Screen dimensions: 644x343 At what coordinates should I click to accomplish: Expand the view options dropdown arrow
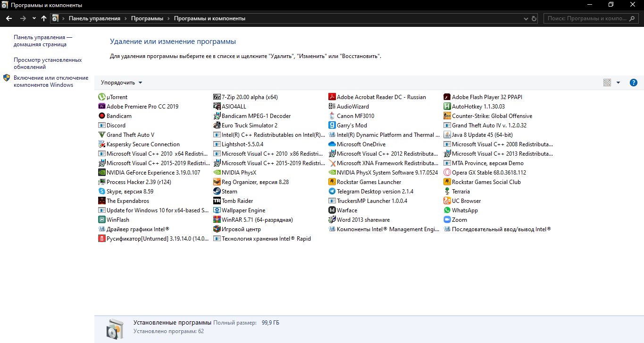(x=619, y=83)
